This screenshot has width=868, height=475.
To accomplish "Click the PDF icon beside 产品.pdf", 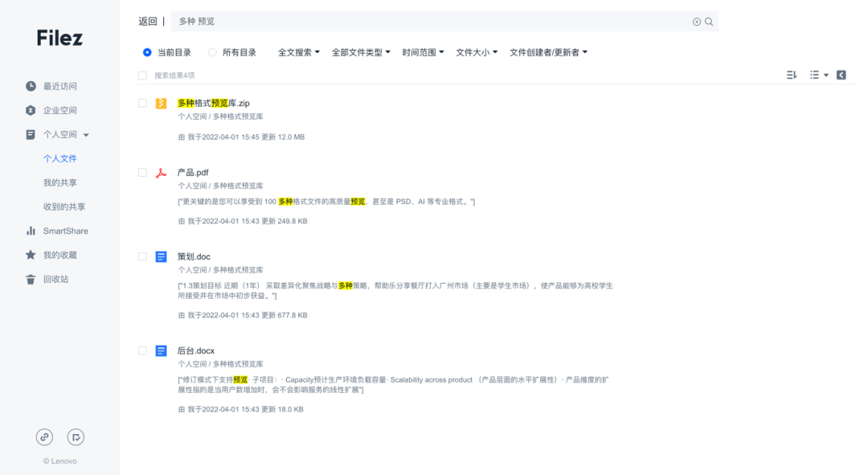I will click(x=161, y=172).
